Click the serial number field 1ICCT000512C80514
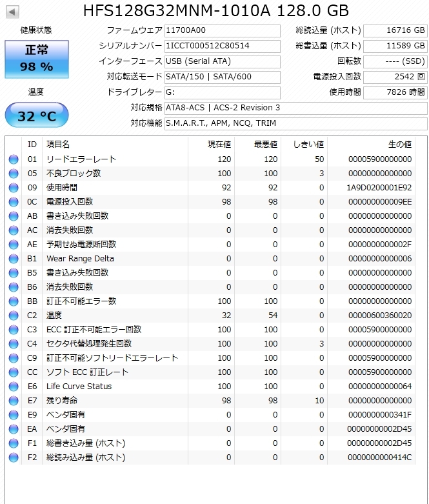Image resolution: width=429 pixels, height=504 pixels. [x=223, y=46]
